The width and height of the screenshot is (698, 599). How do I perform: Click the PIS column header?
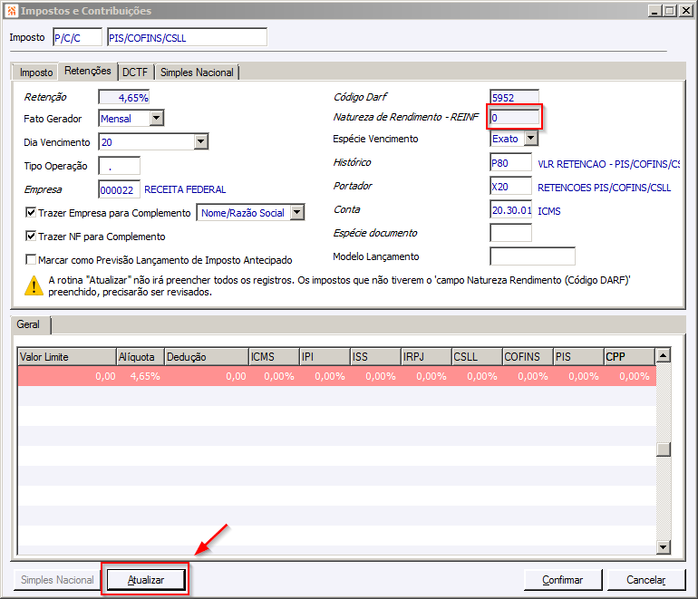(x=578, y=357)
